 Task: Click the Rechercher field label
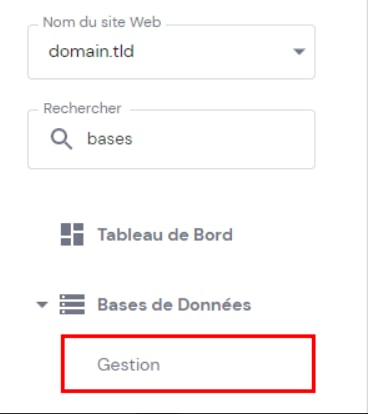[x=82, y=108]
